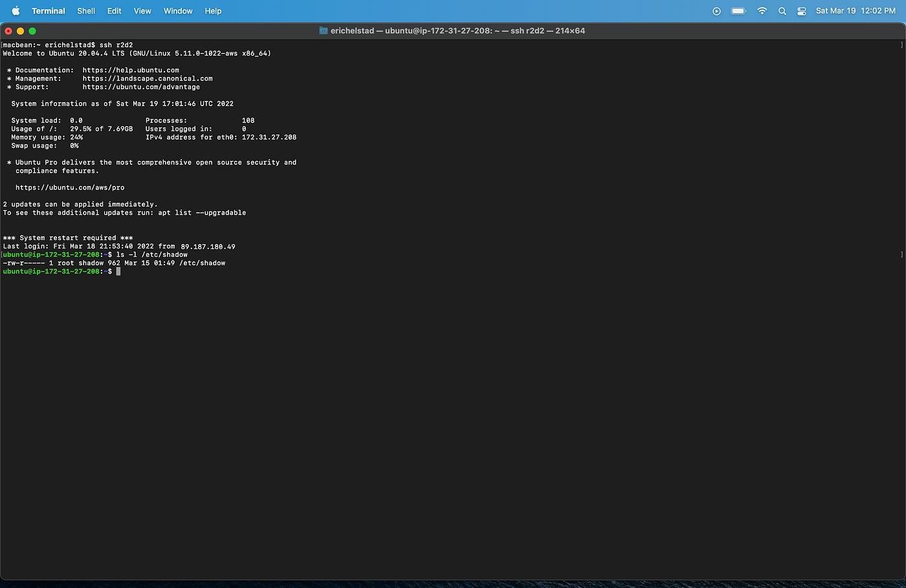Click the IPv4 address 172.31.27.208
The width and height of the screenshot is (906, 588).
point(269,138)
